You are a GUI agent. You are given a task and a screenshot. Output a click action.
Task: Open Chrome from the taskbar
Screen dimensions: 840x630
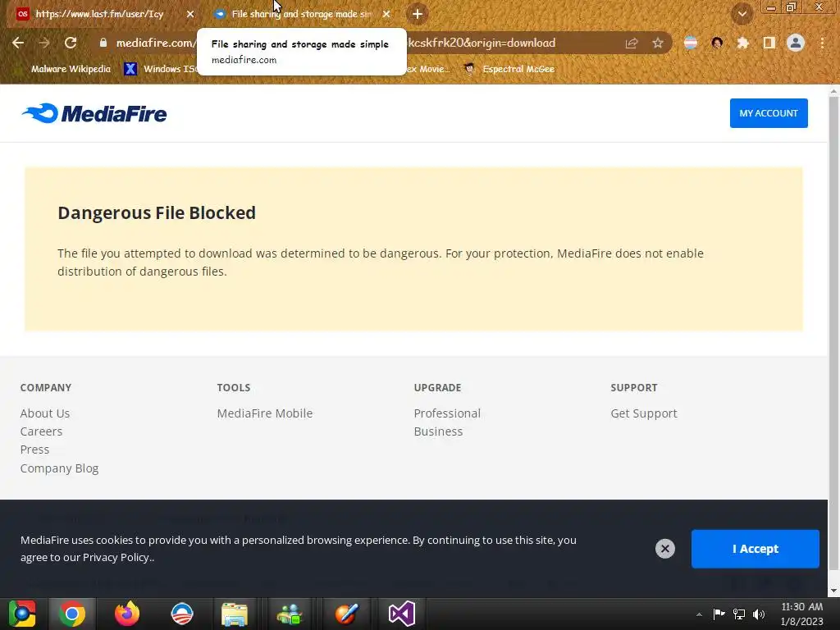coord(72,614)
